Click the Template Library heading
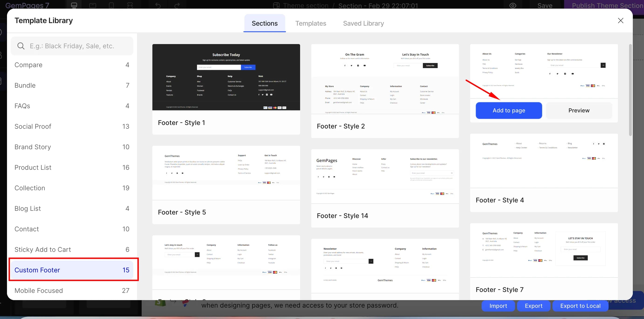 point(44,21)
